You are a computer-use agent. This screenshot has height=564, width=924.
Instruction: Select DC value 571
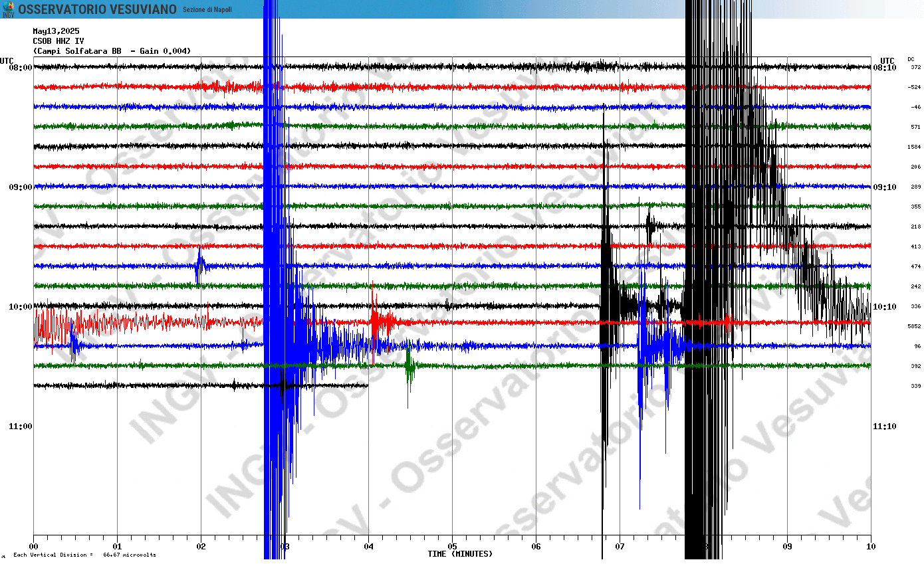(x=916, y=127)
